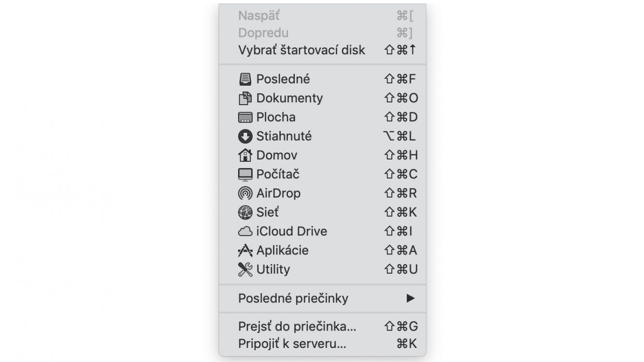The image size is (644, 362).
Task: Select Vybrať štartovací disk menu item
Action: (322, 50)
